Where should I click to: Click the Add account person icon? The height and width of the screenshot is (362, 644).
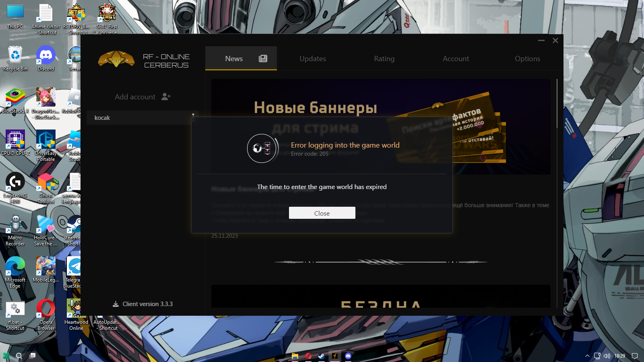click(x=166, y=97)
